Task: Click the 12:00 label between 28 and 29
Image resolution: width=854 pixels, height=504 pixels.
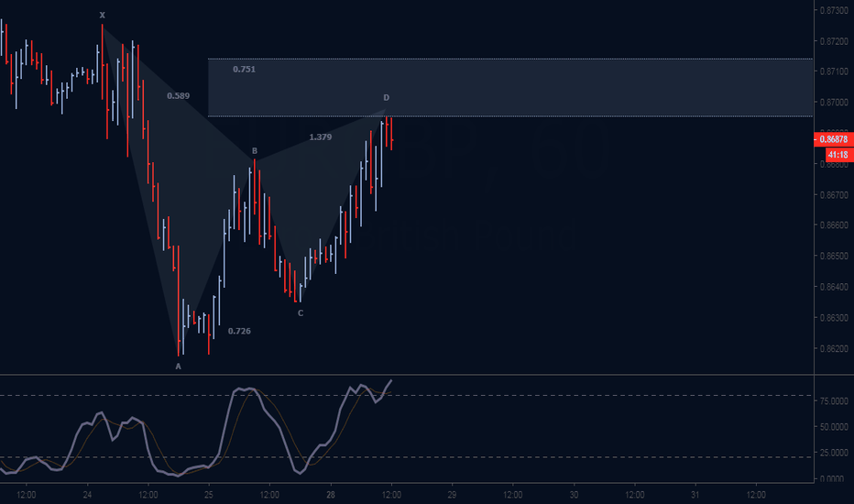Action: pyautogui.click(x=391, y=495)
